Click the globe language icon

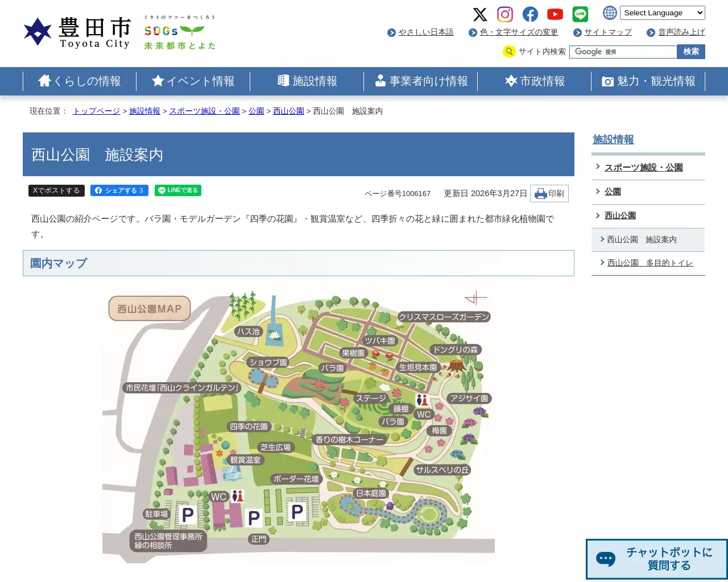point(609,13)
